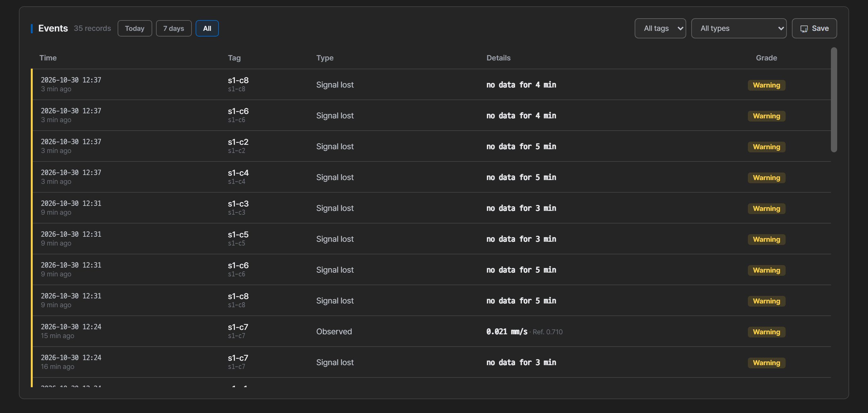Viewport: 868px width, 413px height.
Task: Select the Today time filter
Action: (x=135, y=28)
